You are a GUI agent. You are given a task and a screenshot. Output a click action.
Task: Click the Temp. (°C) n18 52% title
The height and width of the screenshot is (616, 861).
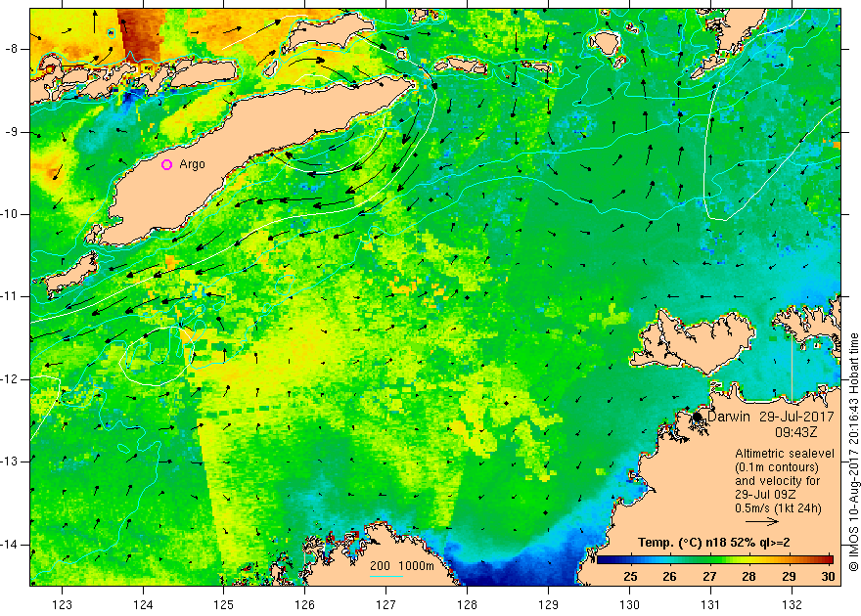pyautogui.click(x=714, y=543)
